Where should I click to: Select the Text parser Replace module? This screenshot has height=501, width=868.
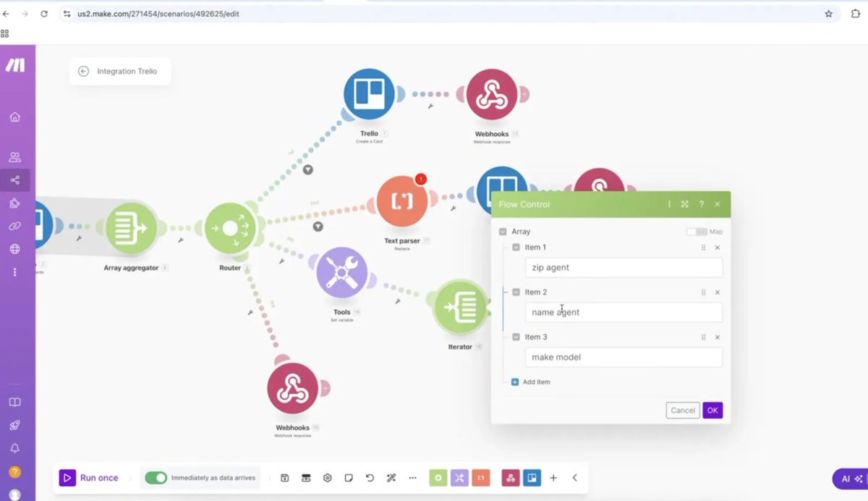pos(402,201)
